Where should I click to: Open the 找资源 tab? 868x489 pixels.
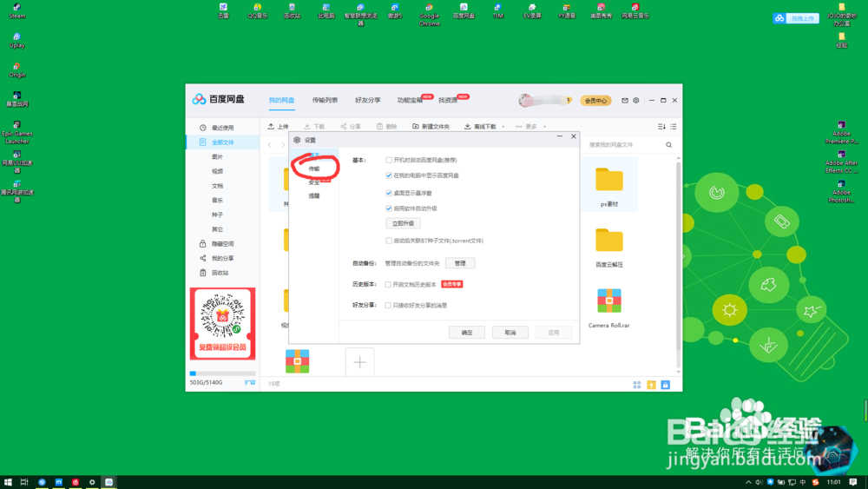pos(448,100)
